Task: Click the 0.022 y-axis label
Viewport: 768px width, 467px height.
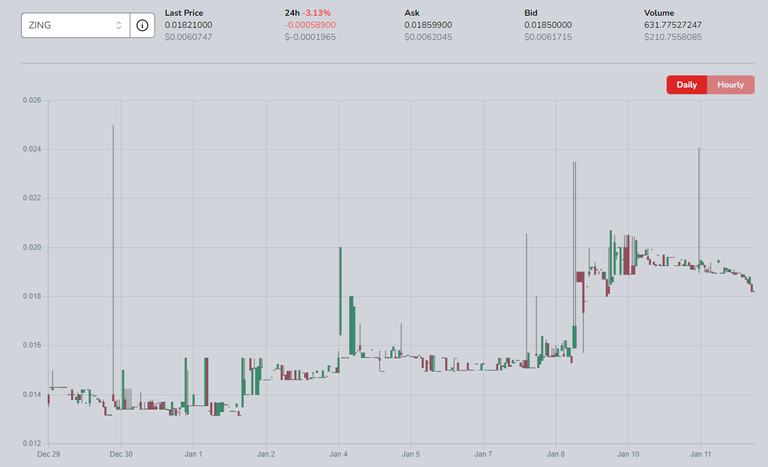Action: point(32,198)
